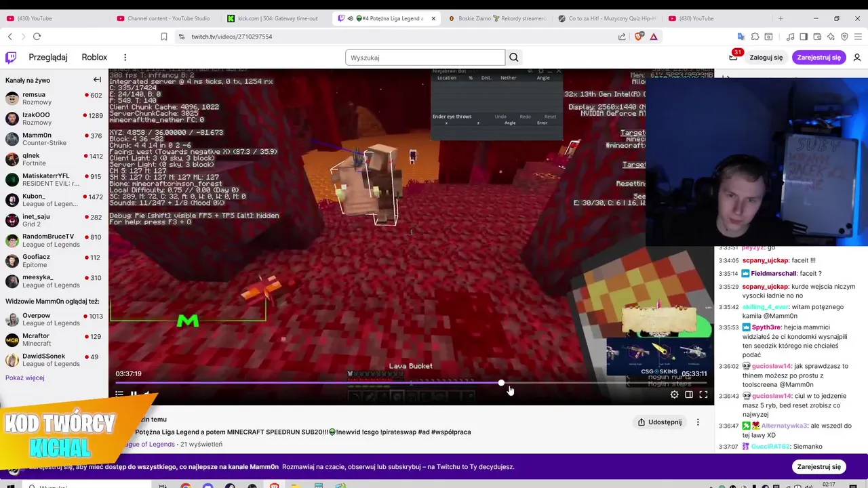The width and height of the screenshot is (868, 488).
Task: Open remsua channel in sidebar
Action: [x=54, y=98]
